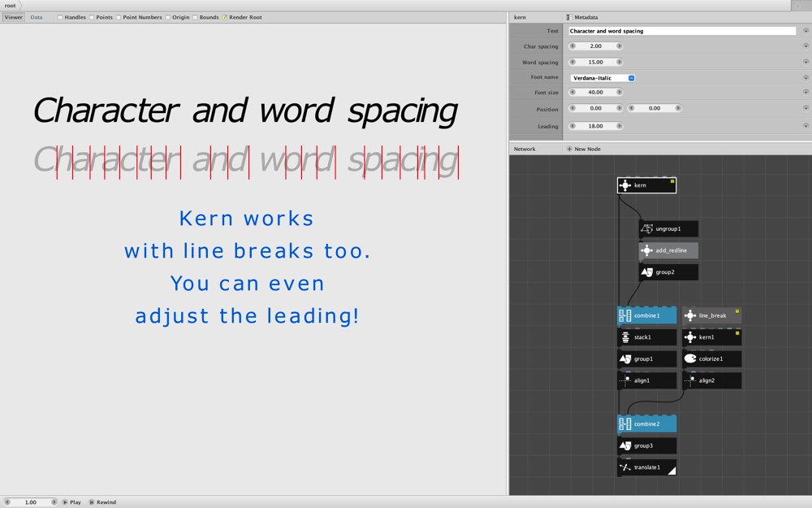Click the add_redline node icon
Screen dimensions: 812x508
(x=647, y=250)
